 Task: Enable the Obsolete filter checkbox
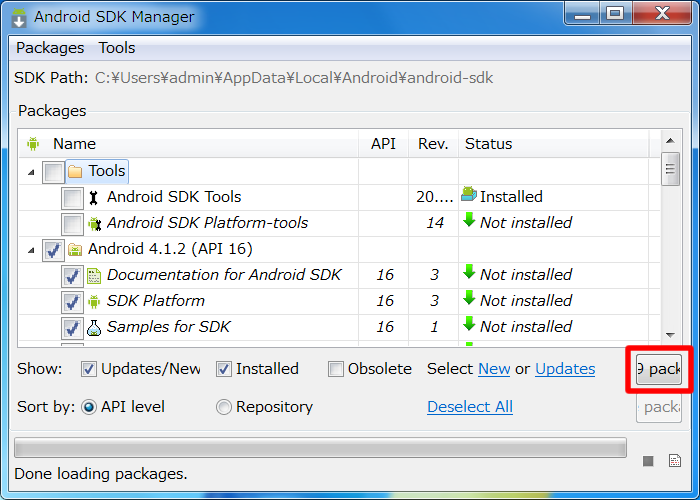click(336, 369)
